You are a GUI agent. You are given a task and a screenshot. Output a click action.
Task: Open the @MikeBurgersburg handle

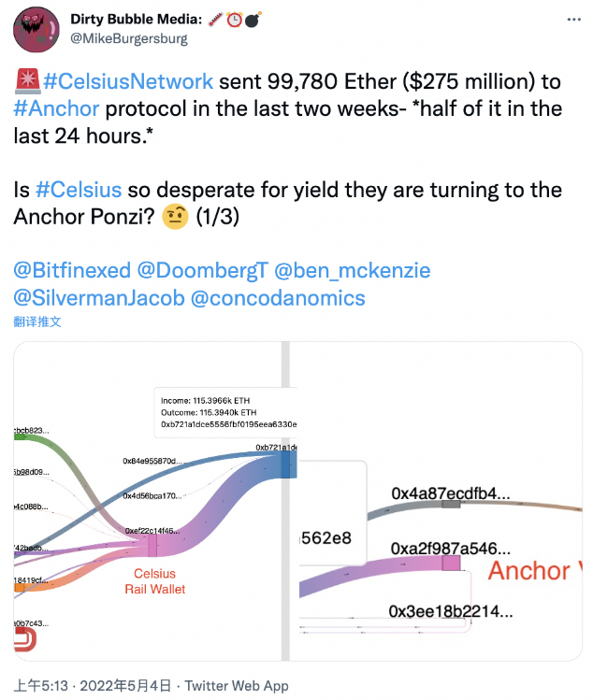129,39
